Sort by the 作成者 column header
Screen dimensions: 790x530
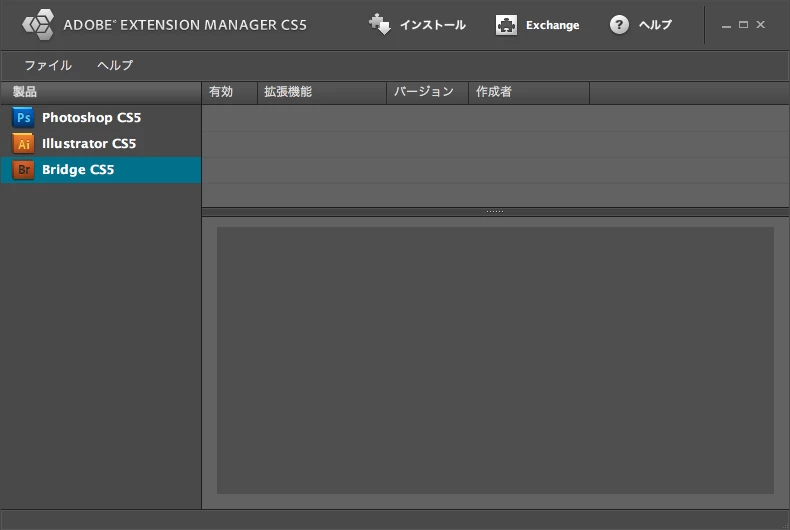coord(529,92)
